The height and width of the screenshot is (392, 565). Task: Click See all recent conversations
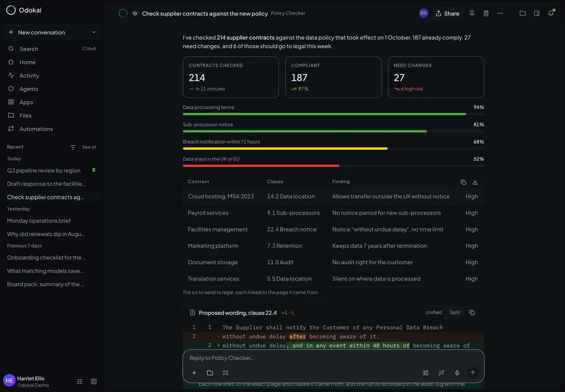tap(89, 147)
